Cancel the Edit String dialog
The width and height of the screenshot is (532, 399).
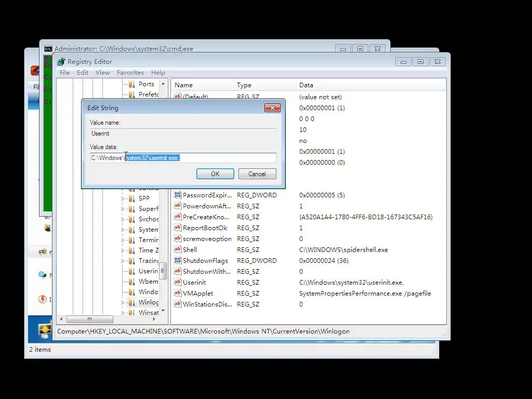coord(257,174)
